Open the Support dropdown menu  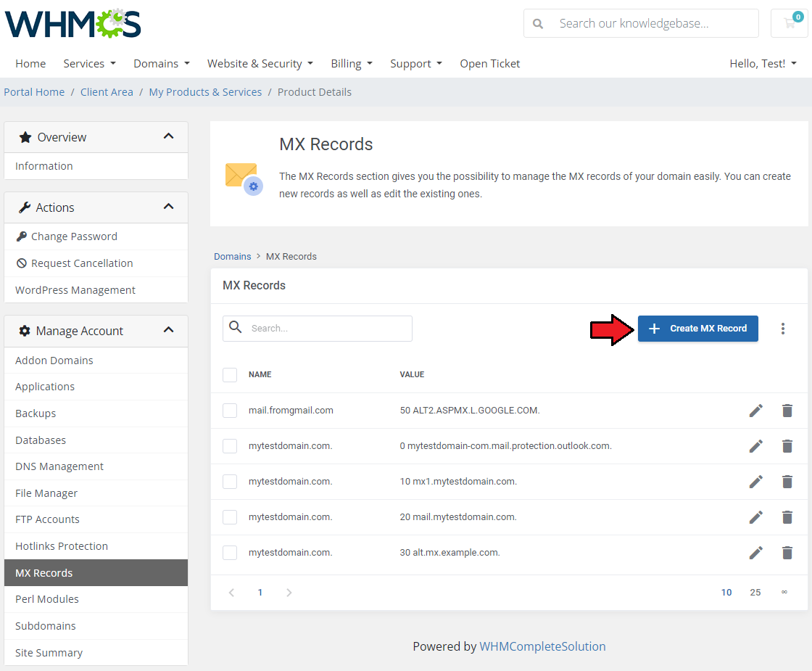pyautogui.click(x=416, y=64)
